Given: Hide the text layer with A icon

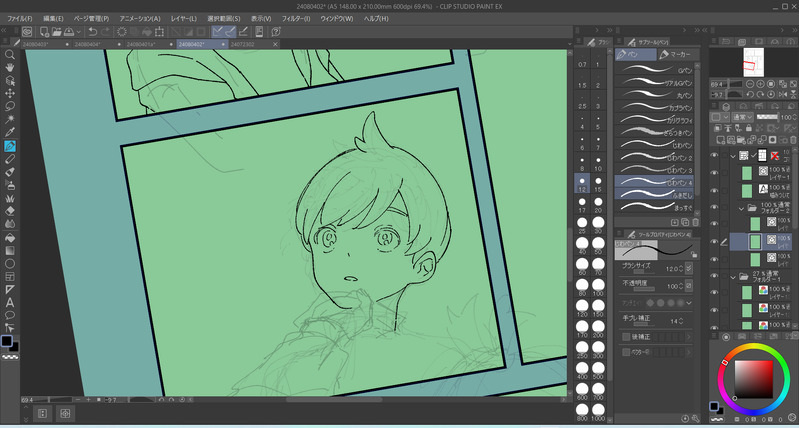Looking at the screenshot, I should tap(714, 190).
